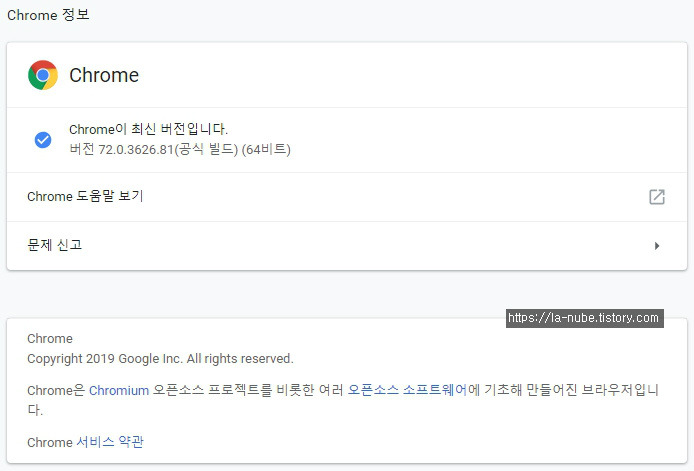Click the Copyright 2019 Google Inc. text
694x471 pixels.
click(x=160, y=359)
